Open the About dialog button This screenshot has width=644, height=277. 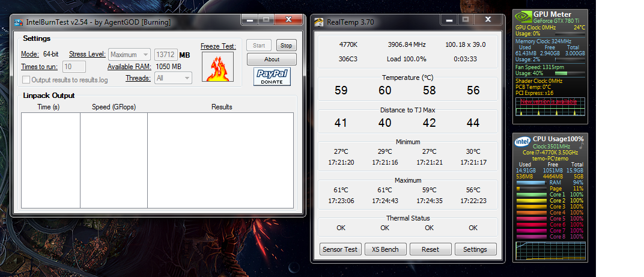point(272,59)
